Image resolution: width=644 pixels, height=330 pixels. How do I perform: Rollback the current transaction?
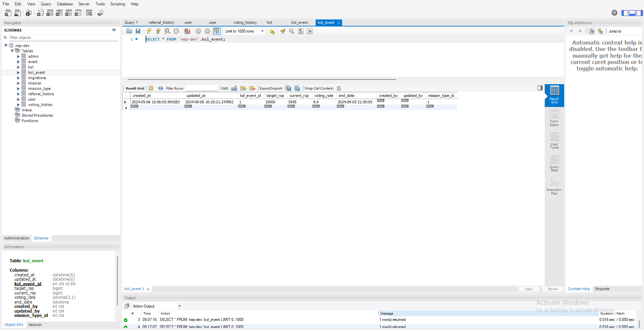208,31
